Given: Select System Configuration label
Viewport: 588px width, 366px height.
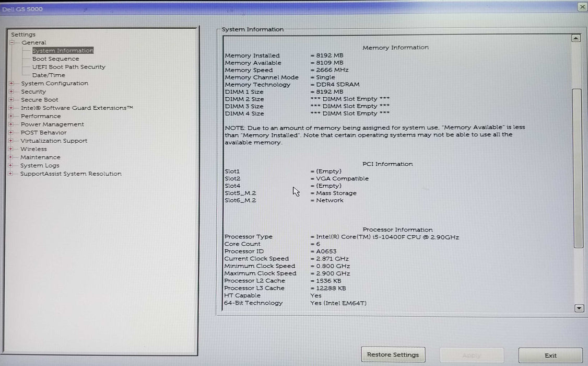Looking at the screenshot, I should tap(54, 83).
